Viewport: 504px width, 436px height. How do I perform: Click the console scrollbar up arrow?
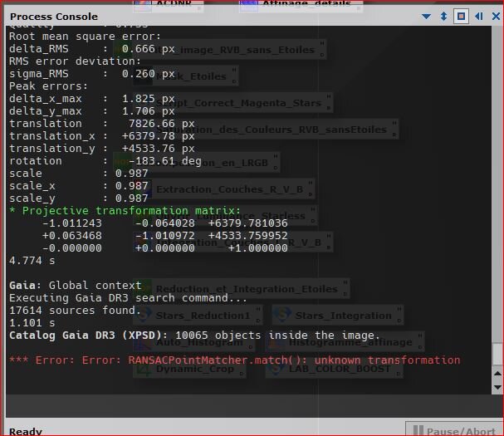click(x=497, y=374)
